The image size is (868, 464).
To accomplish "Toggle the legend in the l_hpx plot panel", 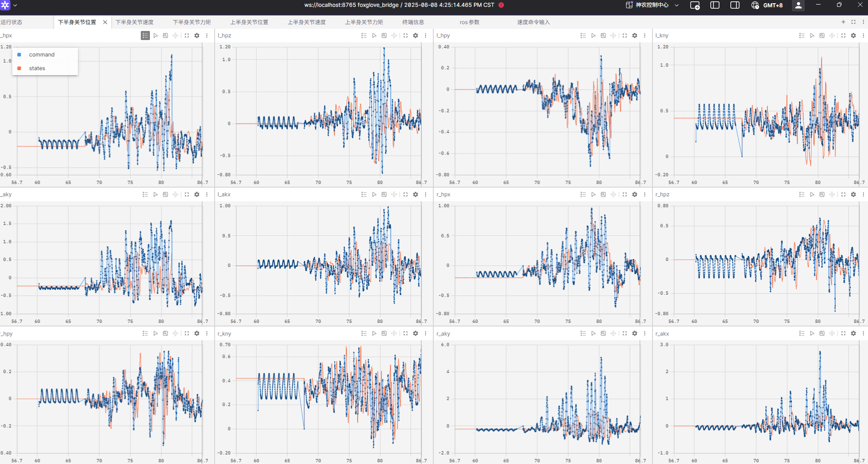I will [x=145, y=36].
